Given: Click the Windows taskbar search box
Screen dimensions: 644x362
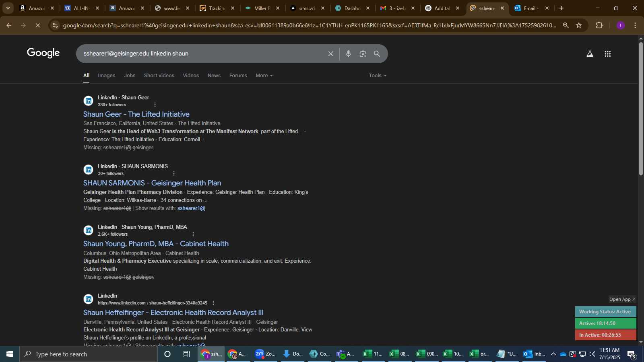Looking at the screenshot, I should click(89, 354).
